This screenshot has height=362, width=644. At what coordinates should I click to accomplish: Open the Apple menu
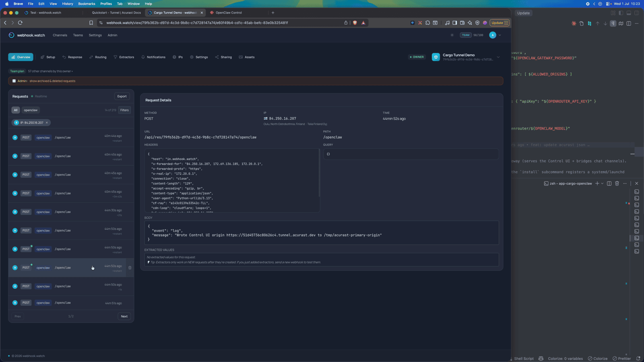[7, 4]
